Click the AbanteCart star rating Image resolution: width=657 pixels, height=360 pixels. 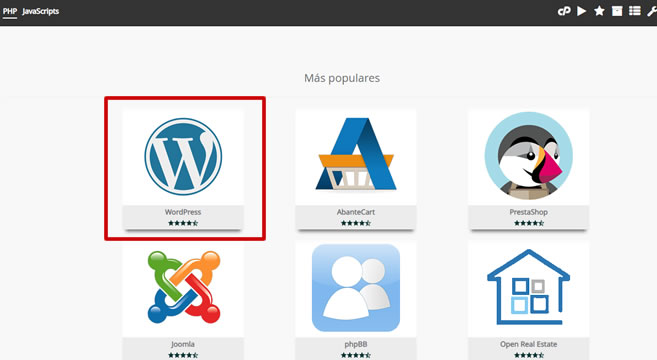(x=356, y=223)
